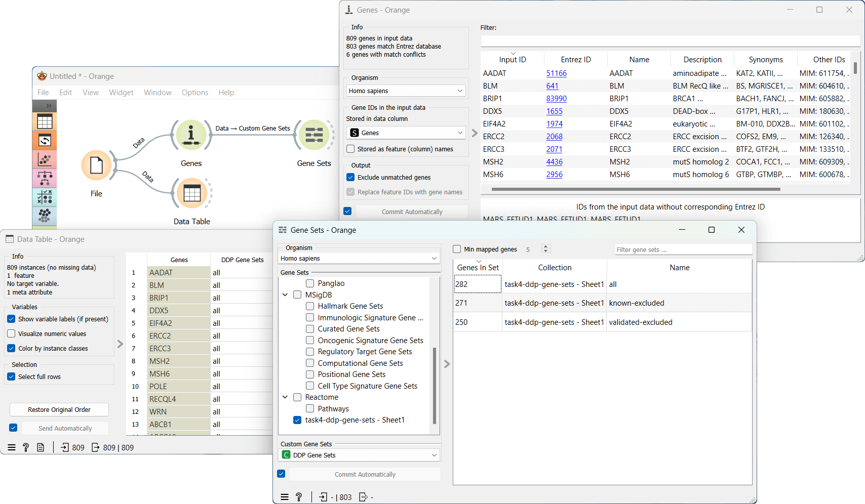Click the Genes table vertical scrollbar
Screen dimensions: 865x504
[855, 68]
